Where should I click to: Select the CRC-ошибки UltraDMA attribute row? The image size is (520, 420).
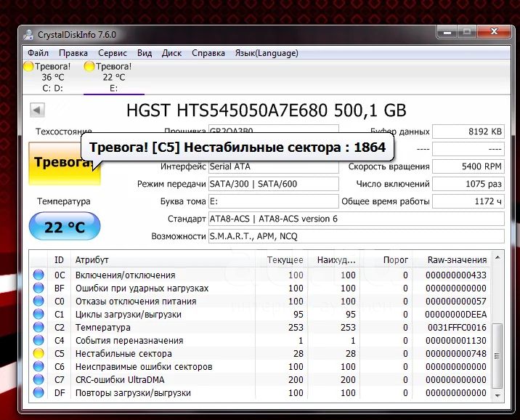pos(260,379)
